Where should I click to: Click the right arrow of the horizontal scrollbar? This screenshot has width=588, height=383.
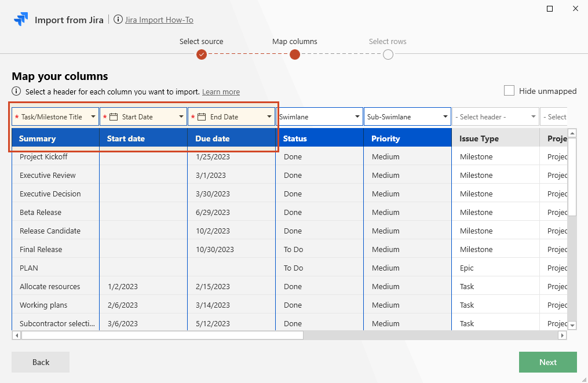tap(562, 335)
